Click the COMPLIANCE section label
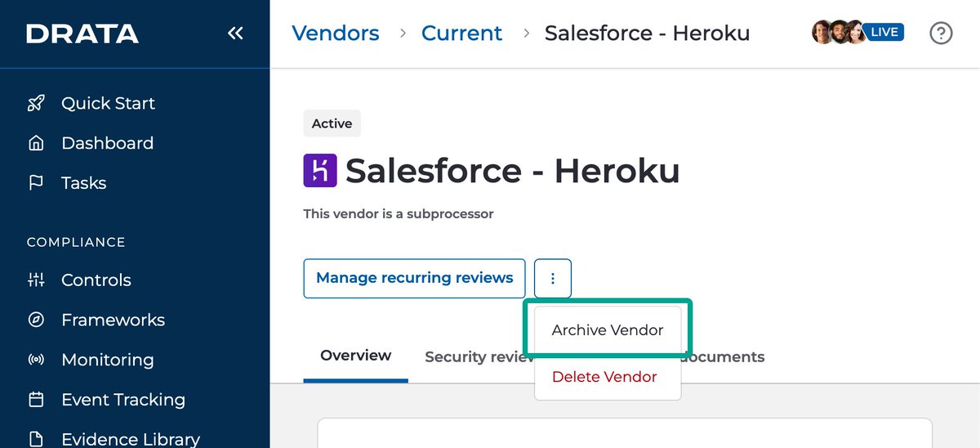980x448 pixels. [76, 242]
